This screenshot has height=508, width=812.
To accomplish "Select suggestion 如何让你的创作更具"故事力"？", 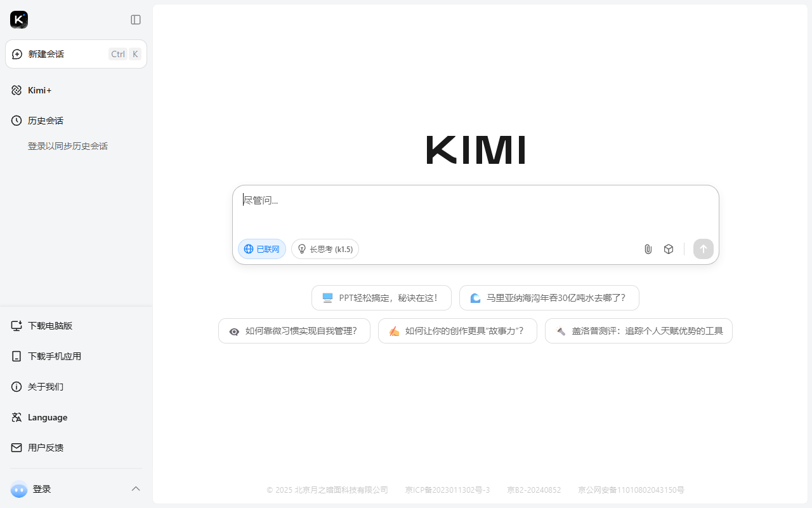I will [457, 331].
